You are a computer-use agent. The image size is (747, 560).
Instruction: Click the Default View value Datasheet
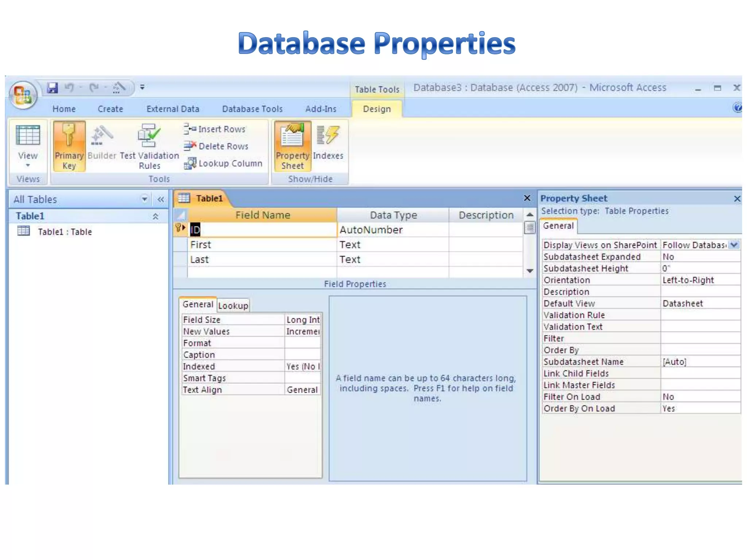700,303
